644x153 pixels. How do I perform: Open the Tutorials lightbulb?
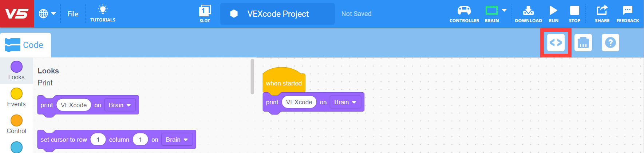[x=103, y=14]
